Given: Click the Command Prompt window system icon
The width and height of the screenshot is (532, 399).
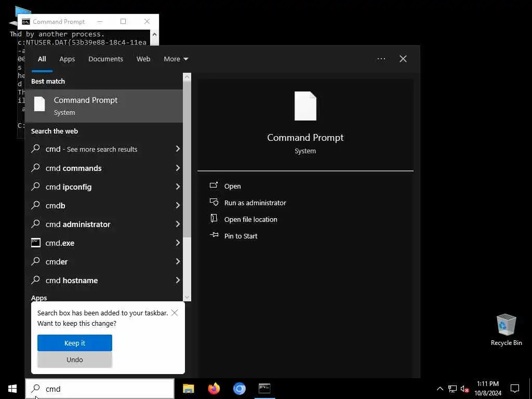Looking at the screenshot, I should pyautogui.click(x=26, y=22).
